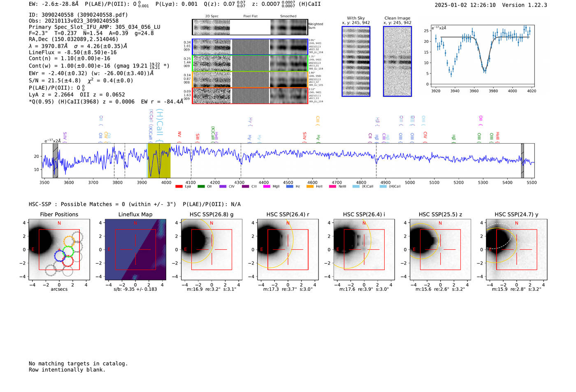Click the EWr = -2.40(±0.32) line
This screenshot has height=392, width=576.
pyautogui.click(x=91, y=73)
